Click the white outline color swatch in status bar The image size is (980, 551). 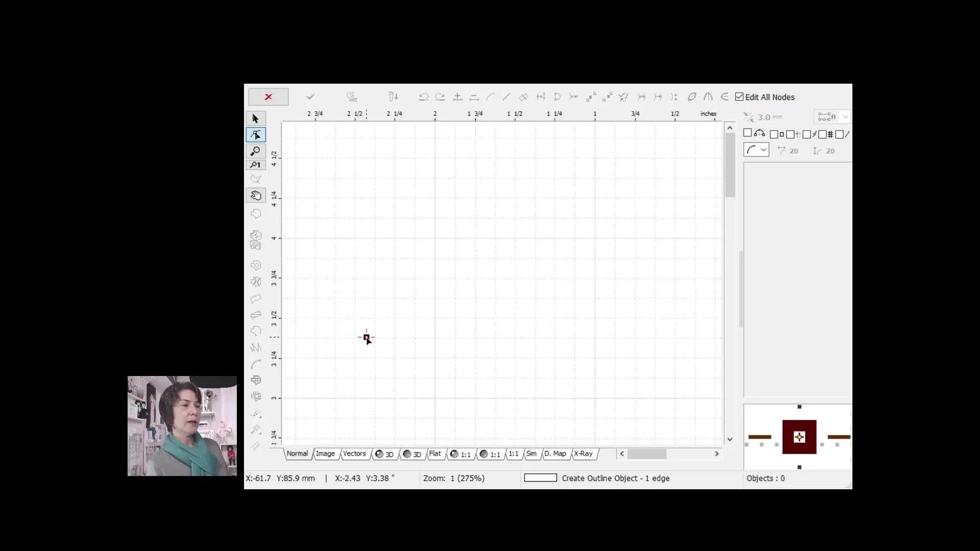tap(541, 478)
